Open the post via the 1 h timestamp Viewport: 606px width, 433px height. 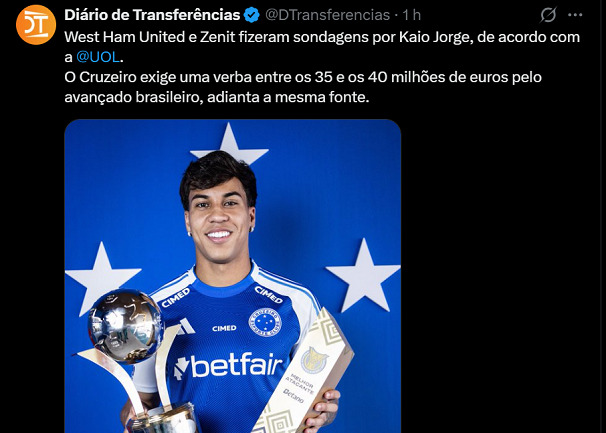(x=412, y=15)
